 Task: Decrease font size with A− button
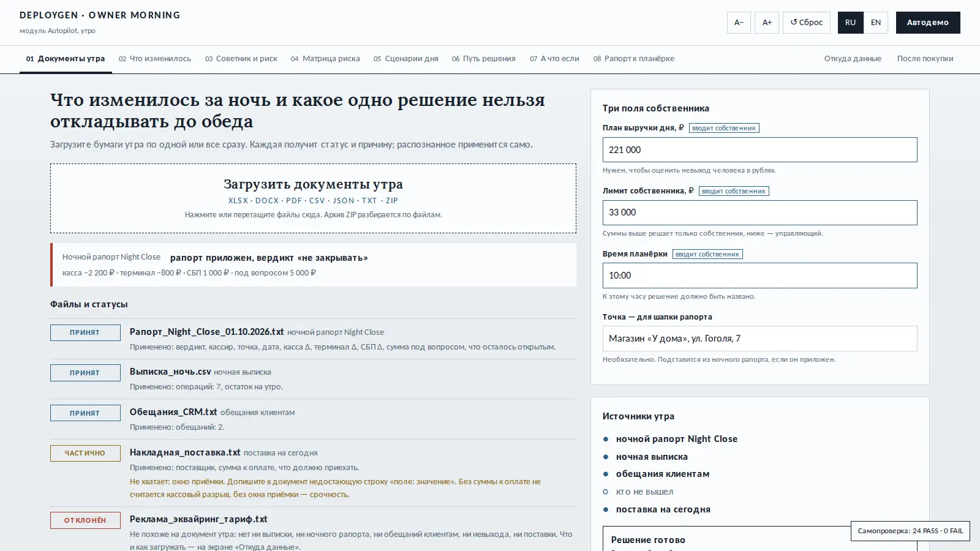click(739, 23)
